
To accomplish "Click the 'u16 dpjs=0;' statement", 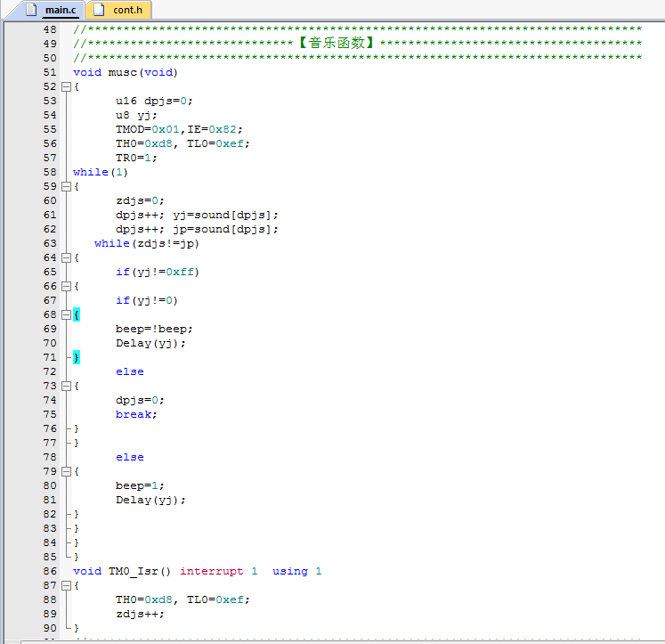I will click(154, 101).
